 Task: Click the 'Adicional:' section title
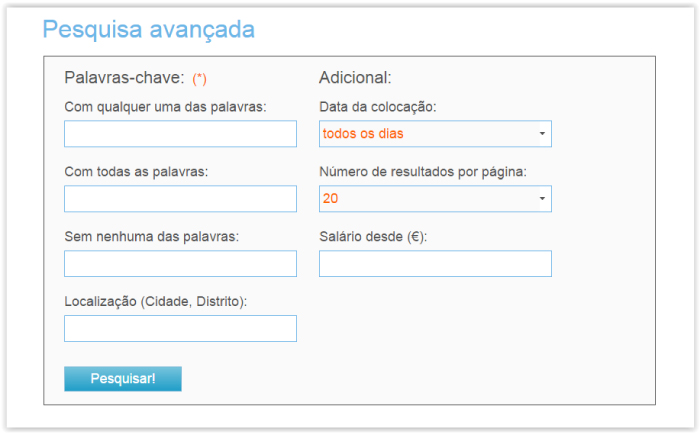(x=355, y=78)
